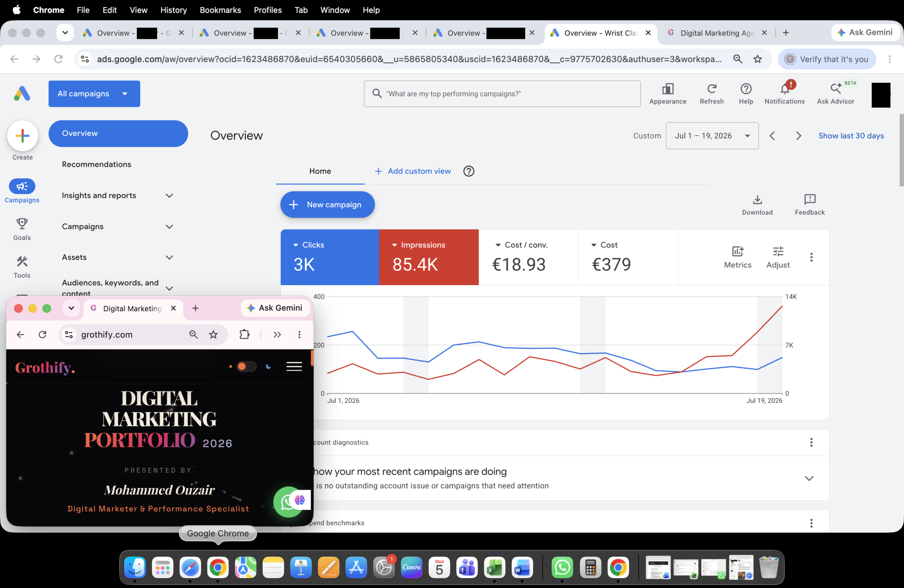Open the Adjust chart settings
The height and width of the screenshot is (588, 904).
778,257
